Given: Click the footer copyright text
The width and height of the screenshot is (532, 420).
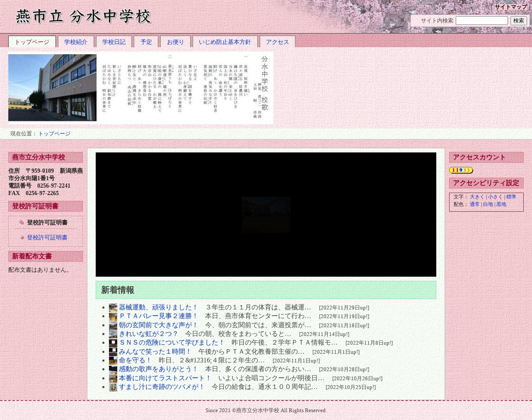Looking at the screenshot, I should (266, 410).
